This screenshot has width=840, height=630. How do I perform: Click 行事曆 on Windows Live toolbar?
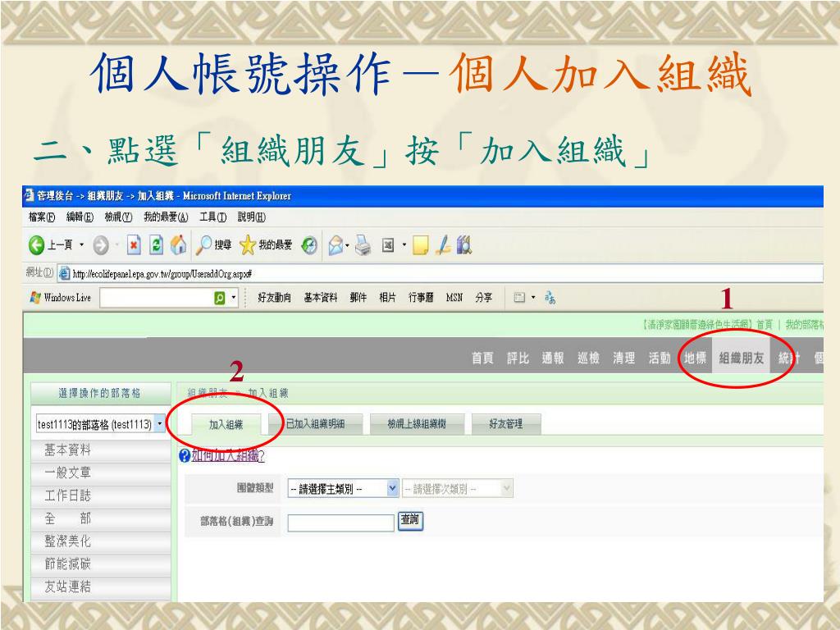tap(421, 297)
